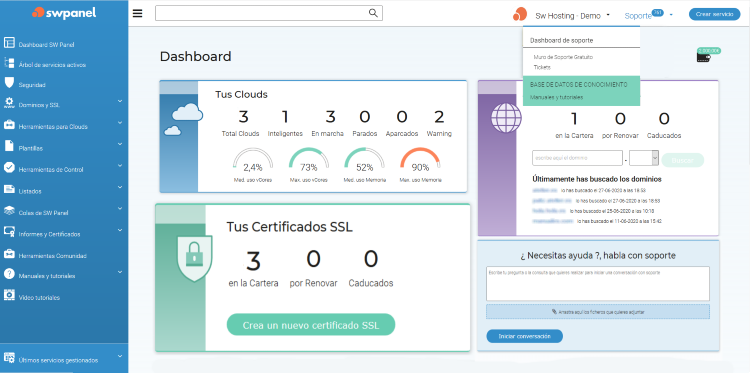Click the Iniciar conversación button
750x373 pixels.
(x=524, y=336)
